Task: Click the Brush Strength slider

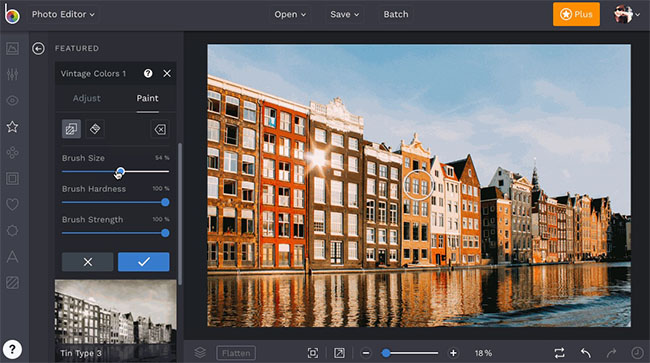Action: tap(115, 233)
